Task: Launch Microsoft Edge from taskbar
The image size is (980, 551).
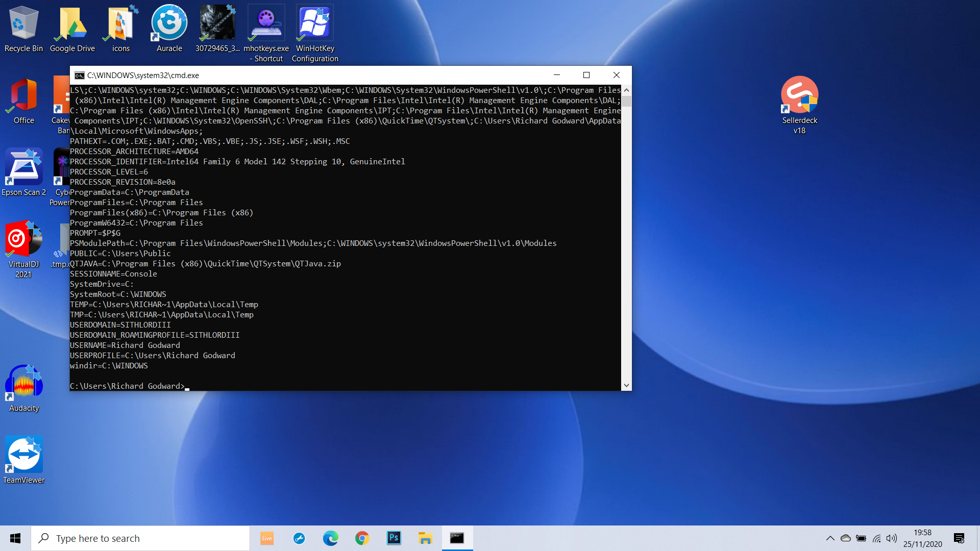Action: (x=331, y=538)
